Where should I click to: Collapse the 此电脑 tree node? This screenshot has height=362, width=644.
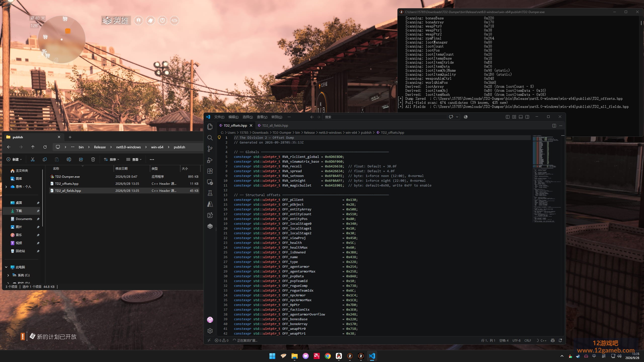6,267
